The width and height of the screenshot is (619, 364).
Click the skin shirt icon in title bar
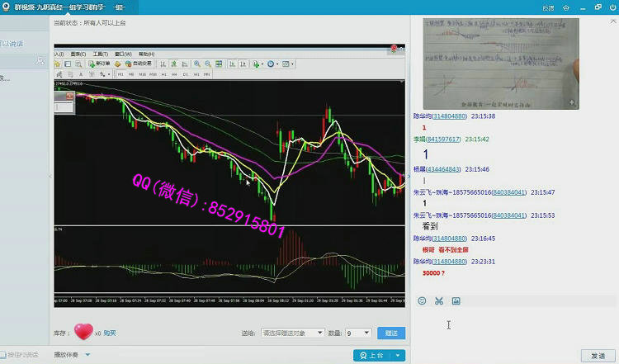(565, 7)
